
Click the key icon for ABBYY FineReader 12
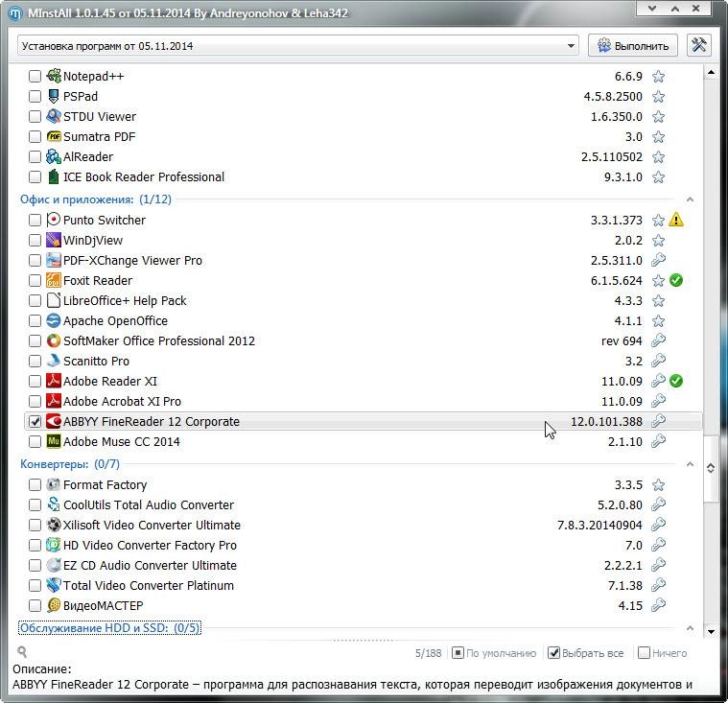click(x=658, y=421)
